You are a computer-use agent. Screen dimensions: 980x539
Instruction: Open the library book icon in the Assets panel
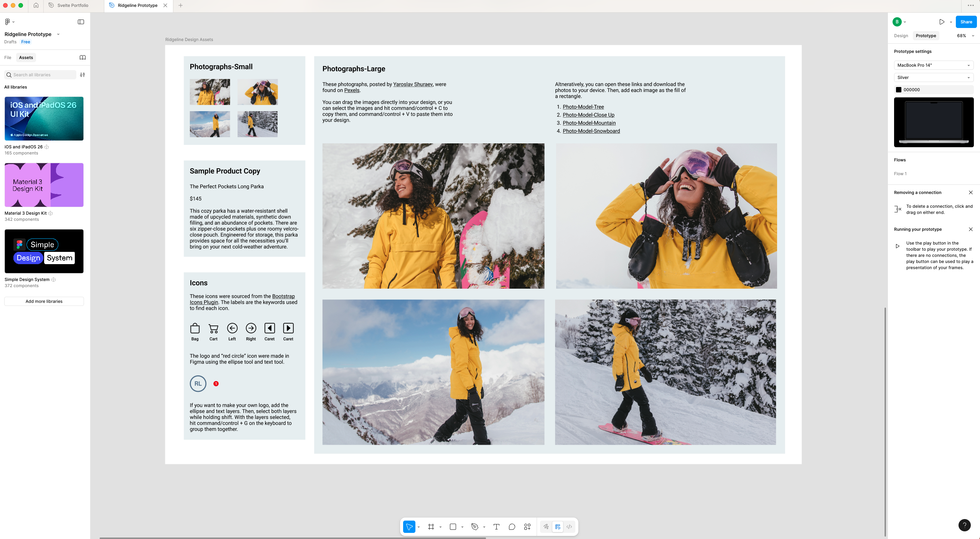click(82, 58)
